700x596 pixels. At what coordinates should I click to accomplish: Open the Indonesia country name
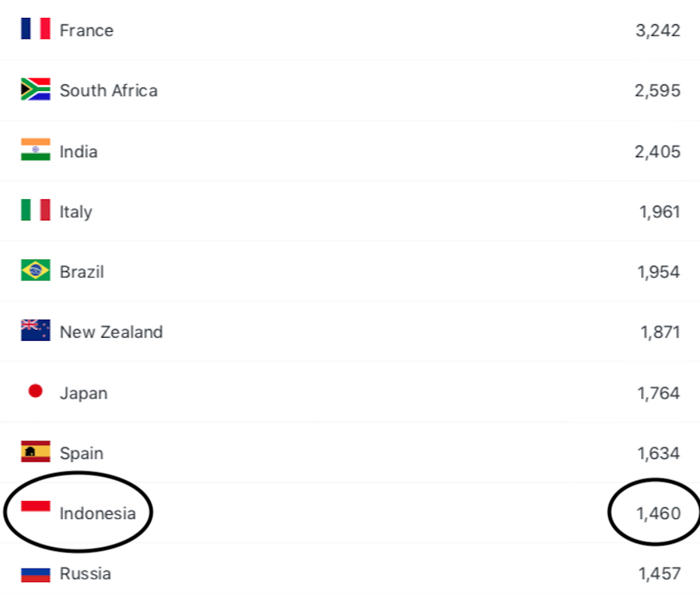click(x=97, y=514)
